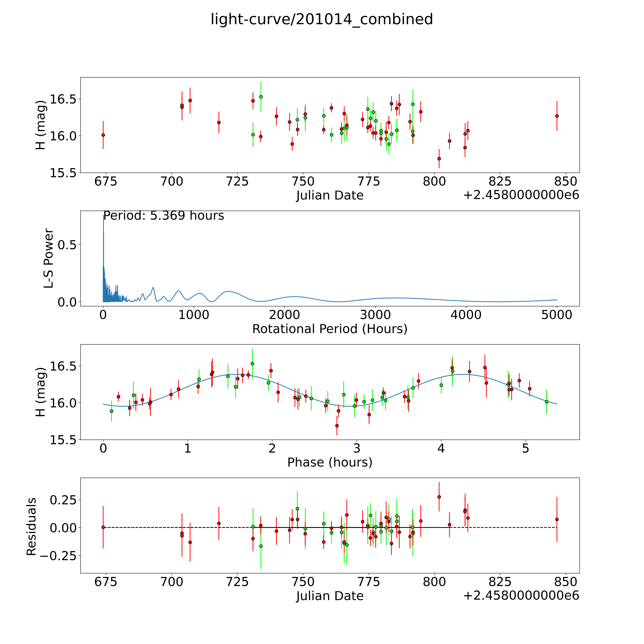Click the top plot's '+2.4580000000e6' offset text
Viewport: 644px width, 644px height.
[521, 195]
